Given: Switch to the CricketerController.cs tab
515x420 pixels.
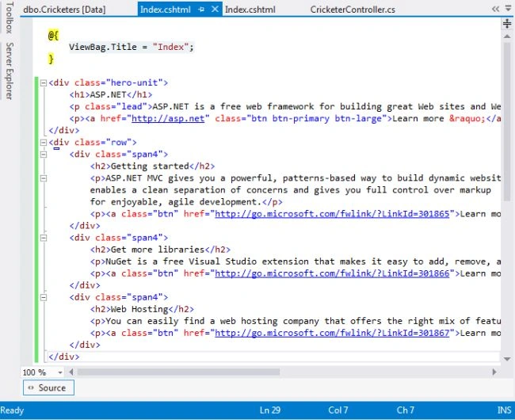Looking at the screenshot, I should pyautogui.click(x=353, y=10).
